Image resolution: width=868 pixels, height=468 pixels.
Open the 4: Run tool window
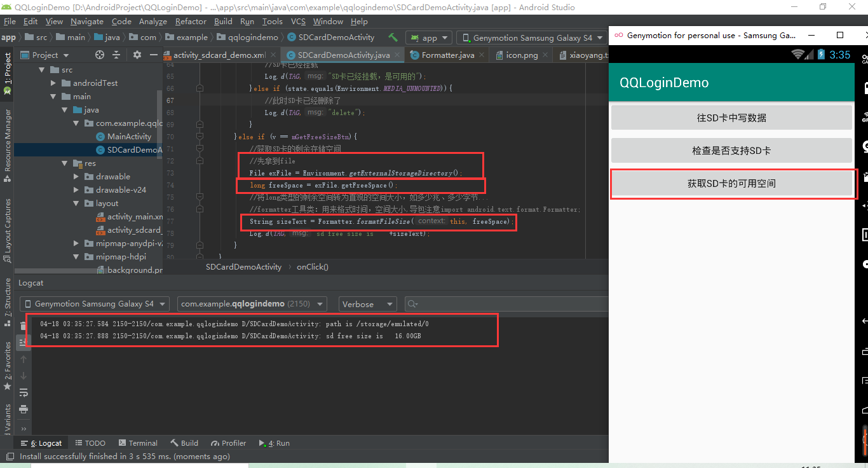(x=274, y=443)
